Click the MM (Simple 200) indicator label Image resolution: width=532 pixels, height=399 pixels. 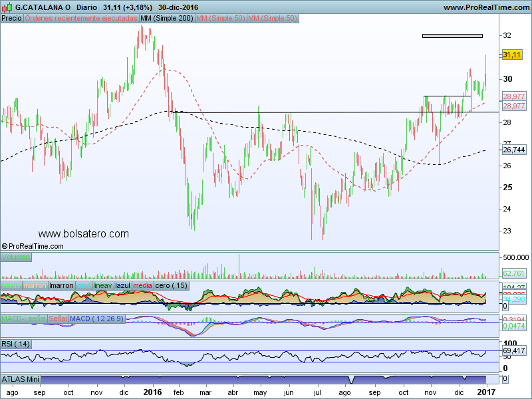(x=167, y=19)
